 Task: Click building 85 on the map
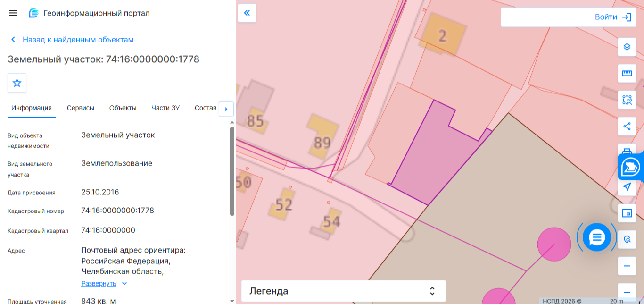[x=255, y=121]
